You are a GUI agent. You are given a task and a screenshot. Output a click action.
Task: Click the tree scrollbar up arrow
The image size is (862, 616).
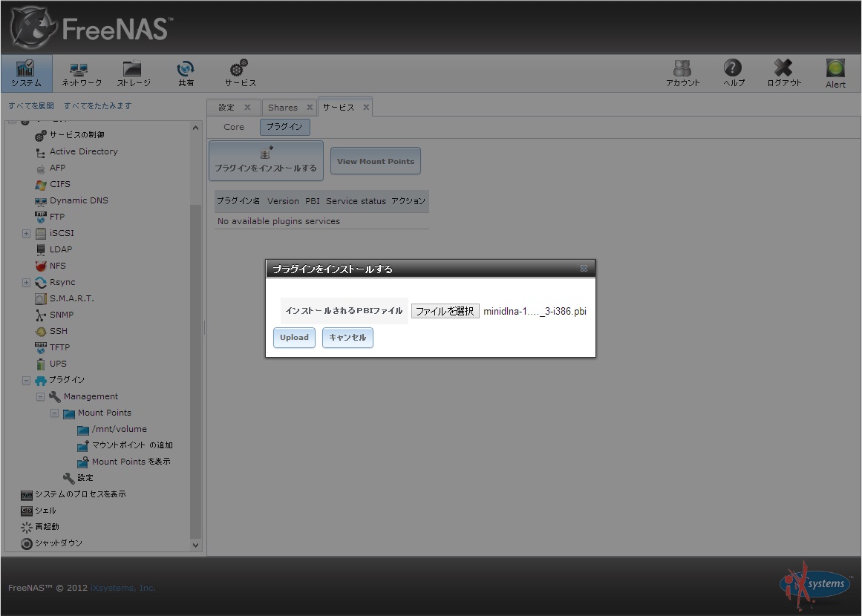pos(195,128)
